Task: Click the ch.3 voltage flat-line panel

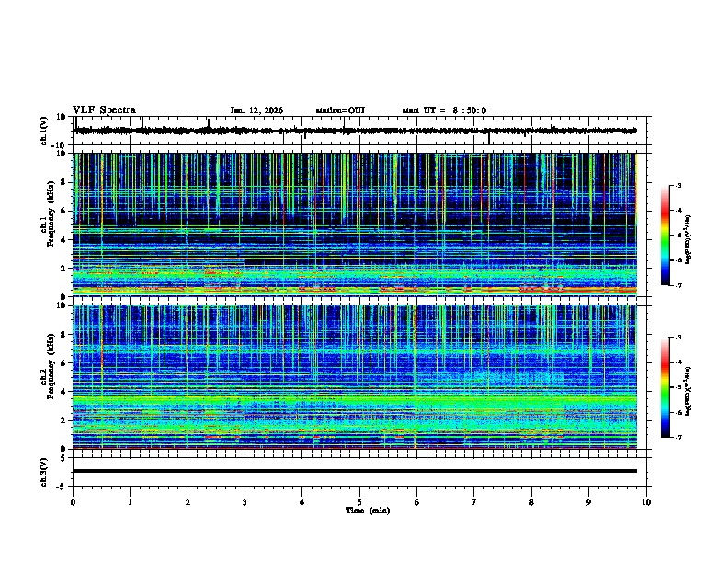Action: pyautogui.click(x=361, y=472)
